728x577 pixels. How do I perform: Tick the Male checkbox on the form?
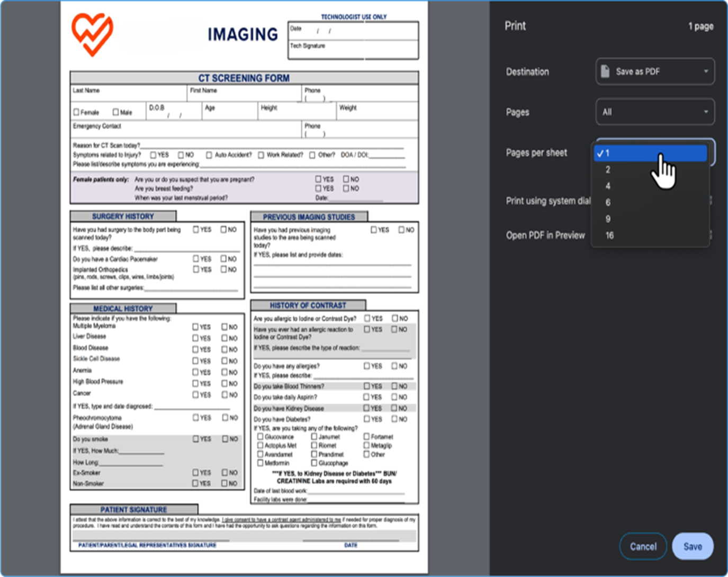(x=115, y=112)
